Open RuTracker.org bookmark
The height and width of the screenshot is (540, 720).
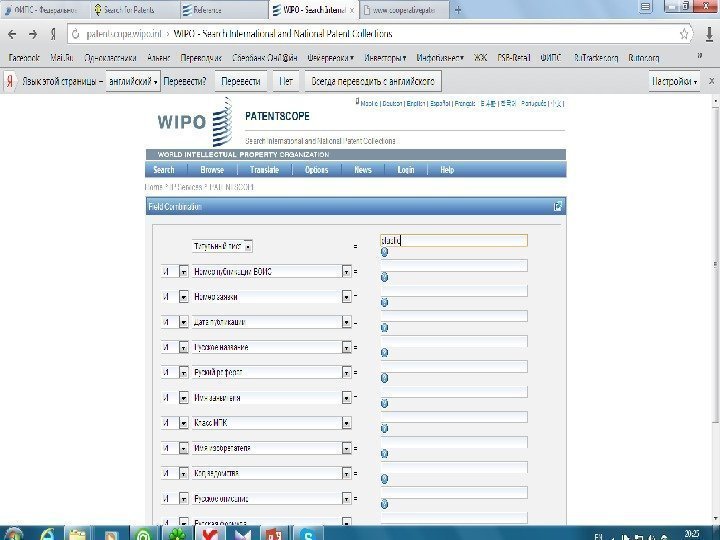coord(596,58)
